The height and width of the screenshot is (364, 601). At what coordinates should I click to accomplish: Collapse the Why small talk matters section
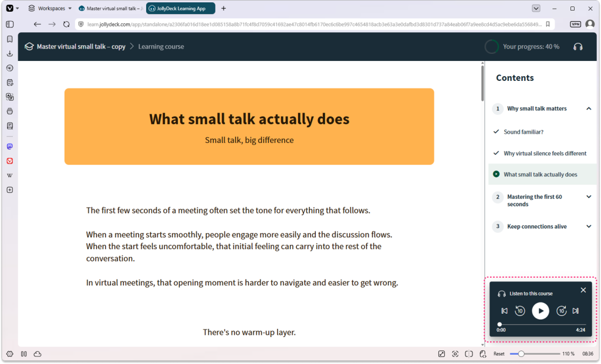[x=588, y=108]
